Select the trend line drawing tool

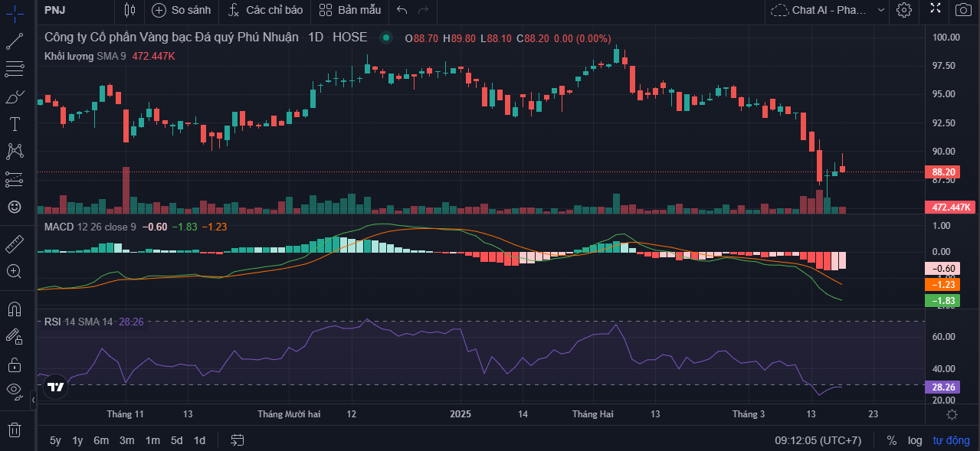14,42
